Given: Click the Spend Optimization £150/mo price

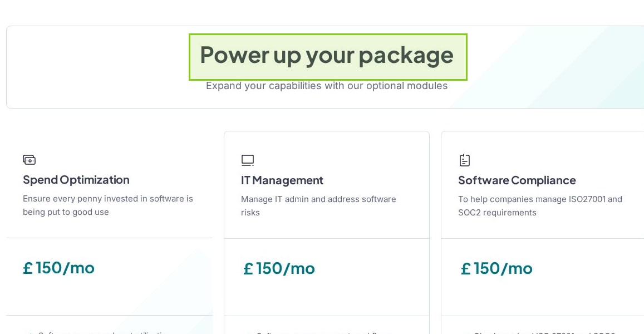Looking at the screenshot, I should click(x=59, y=268).
